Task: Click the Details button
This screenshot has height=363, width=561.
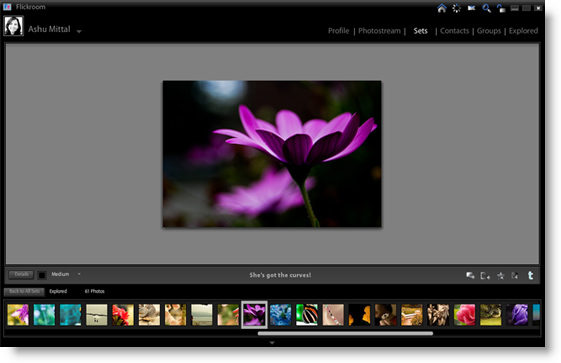Action: pyautogui.click(x=21, y=274)
